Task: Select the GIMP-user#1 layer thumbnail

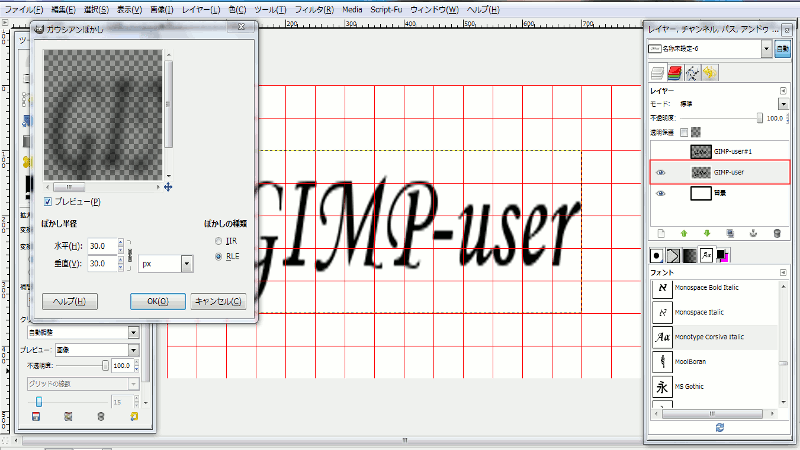Action: (x=701, y=152)
